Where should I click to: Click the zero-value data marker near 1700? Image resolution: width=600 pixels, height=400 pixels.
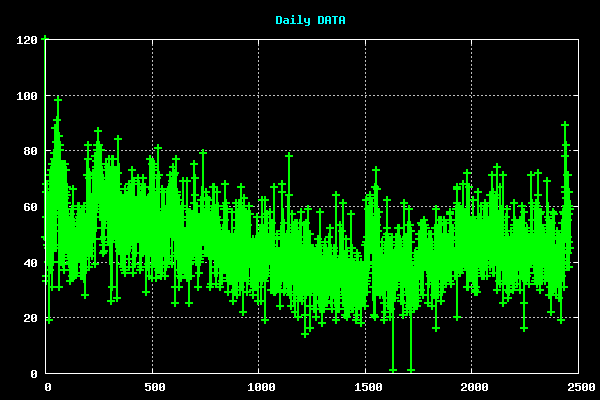pos(410,370)
